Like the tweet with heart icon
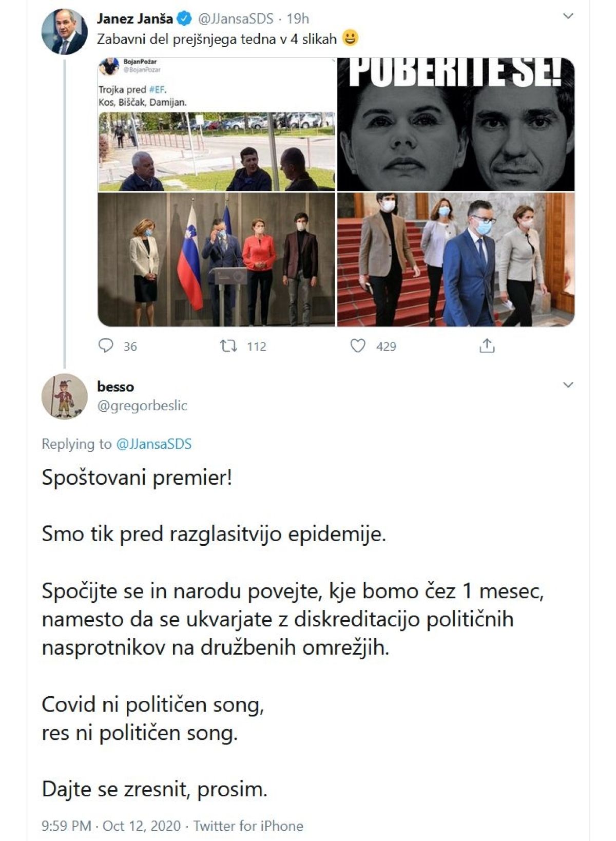 pyautogui.click(x=358, y=346)
